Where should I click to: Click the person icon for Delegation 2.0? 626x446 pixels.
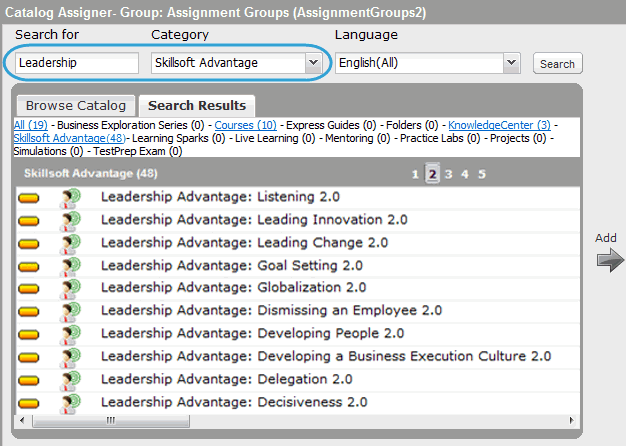[70, 381]
